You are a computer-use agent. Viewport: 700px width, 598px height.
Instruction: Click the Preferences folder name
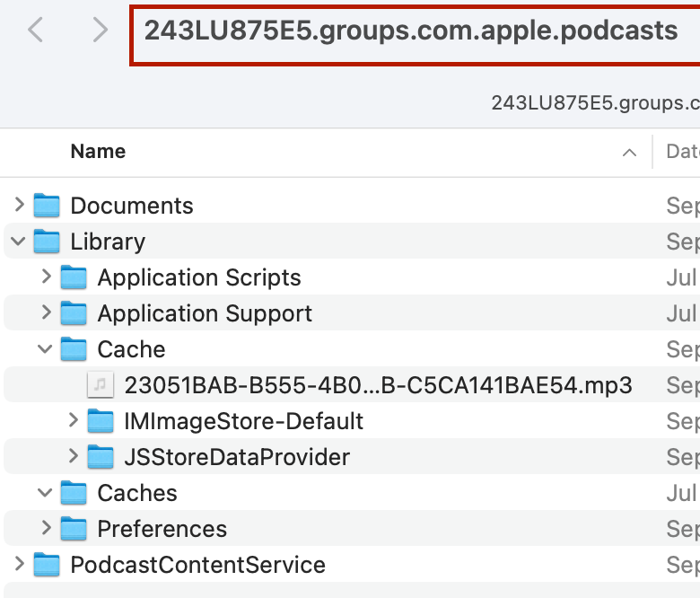point(162,529)
